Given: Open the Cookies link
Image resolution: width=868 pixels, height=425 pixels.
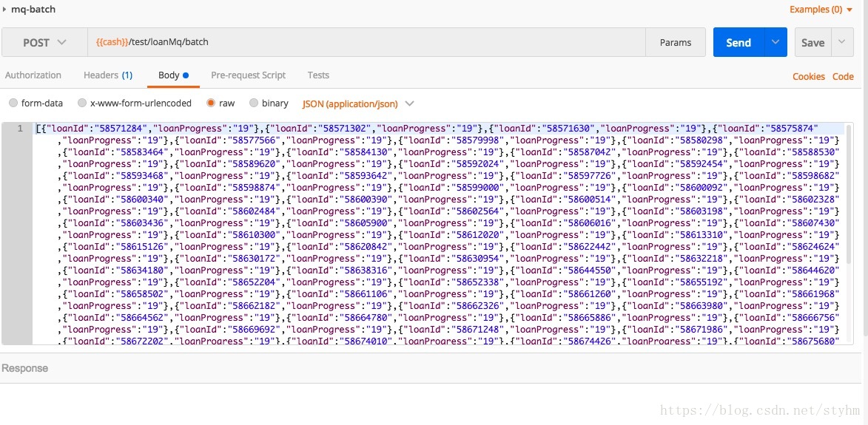Looking at the screenshot, I should point(809,77).
